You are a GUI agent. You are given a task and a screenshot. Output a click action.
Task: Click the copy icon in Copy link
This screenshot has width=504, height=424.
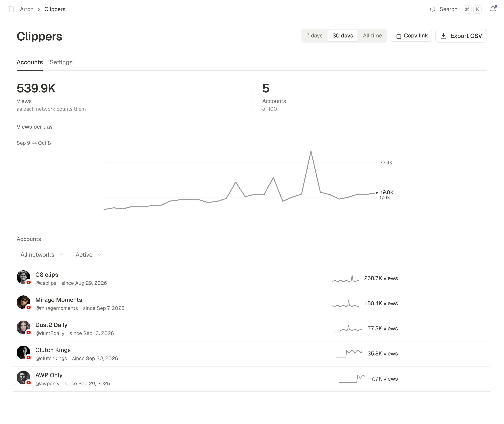pyautogui.click(x=398, y=36)
